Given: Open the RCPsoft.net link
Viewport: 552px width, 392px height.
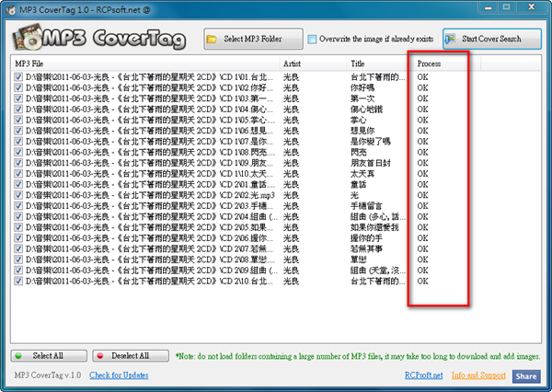Looking at the screenshot, I should [x=423, y=375].
